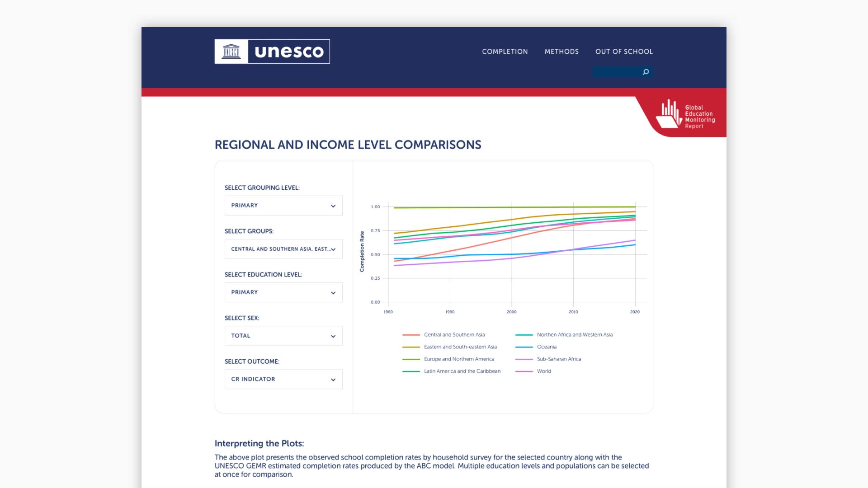Viewport: 868px width, 488px height.
Task: Click the search magnifier icon
Action: click(x=646, y=72)
